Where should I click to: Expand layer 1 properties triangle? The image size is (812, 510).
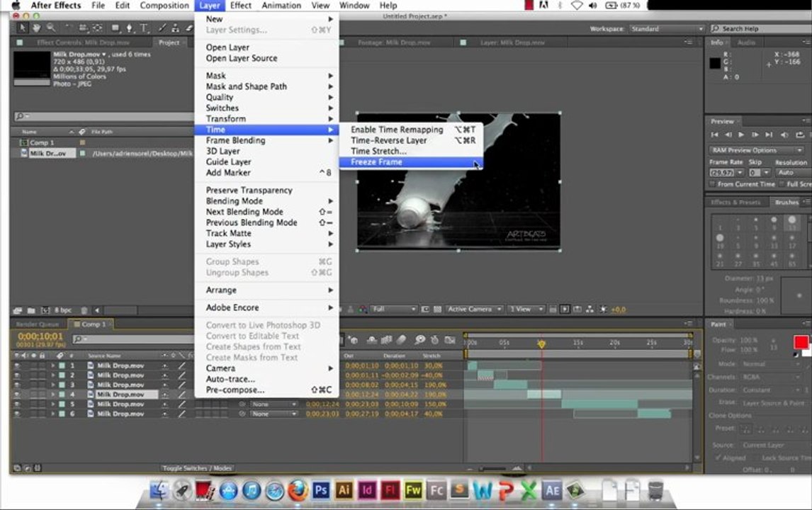coord(52,365)
